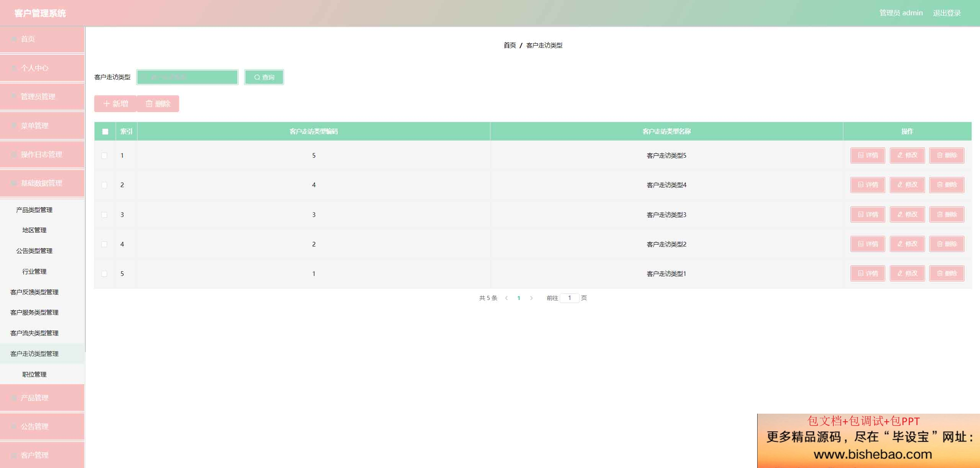Click 修改 in the 客户走访类型3 row
This screenshot has height=468, width=980.
tap(907, 214)
